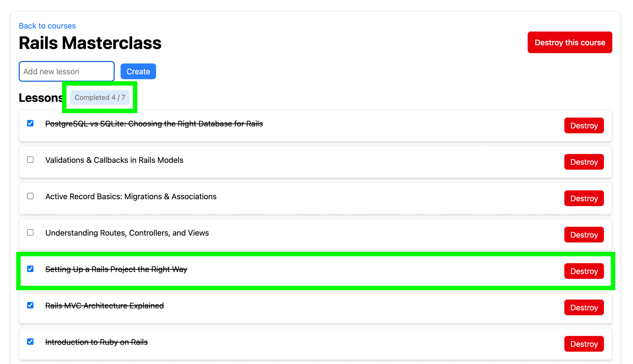The width and height of the screenshot is (633, 364).
Task: Untick Rails MVC Architecture Explained checkbox
Action: point(30,305)
